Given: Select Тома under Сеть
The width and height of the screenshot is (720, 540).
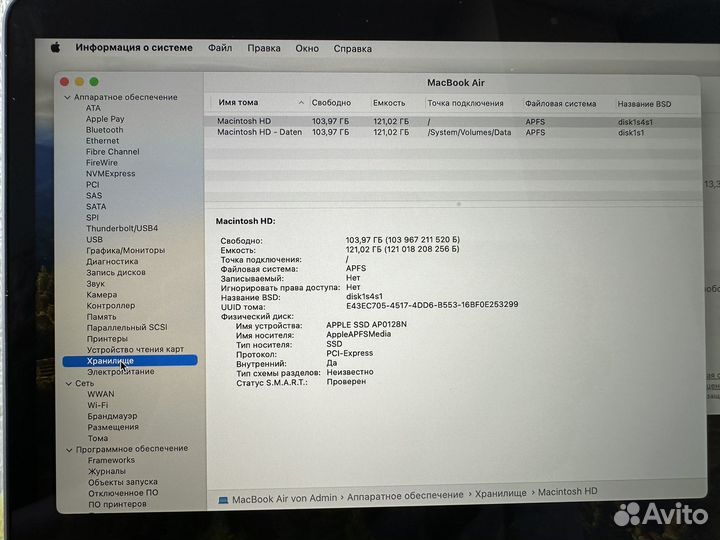Looking at the screenshot, I should (x=98, y=438).
